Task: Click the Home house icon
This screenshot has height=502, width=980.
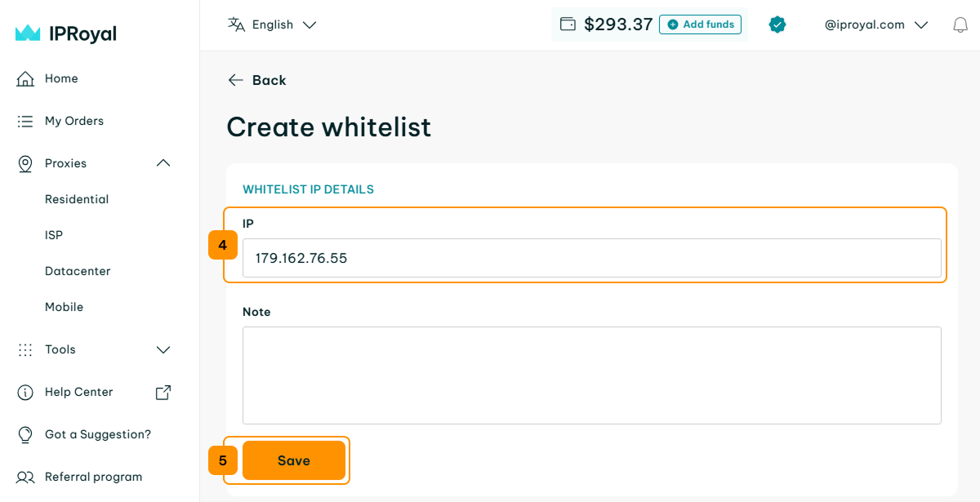Action: pyautogui.click(x=26, y=78)
